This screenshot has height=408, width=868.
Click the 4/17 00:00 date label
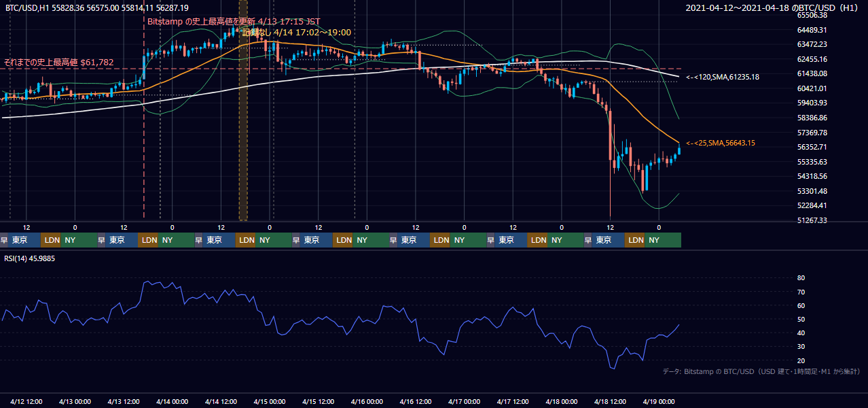pos(465,401)
